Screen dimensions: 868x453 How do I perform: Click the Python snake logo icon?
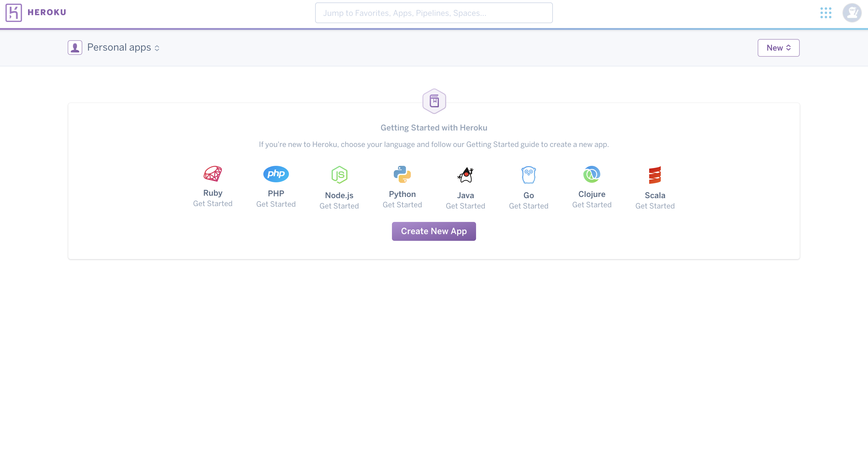(x=402, y=174)
